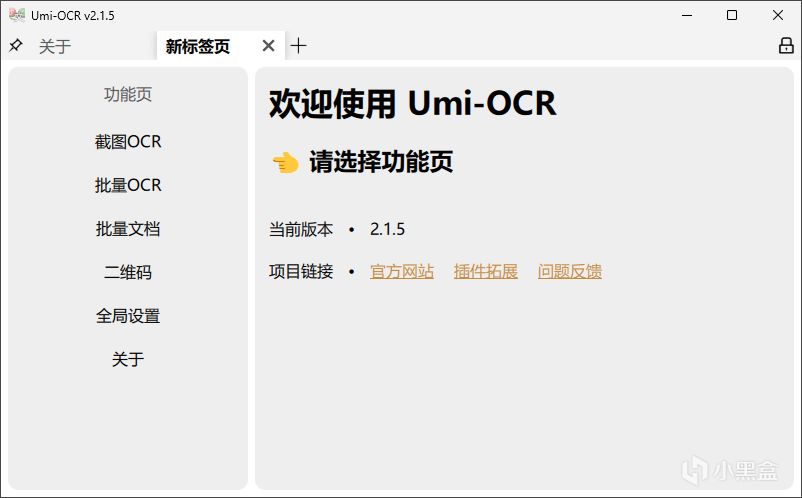802x498 pixels.
Task: Click the 当前版本 label
Action: pos(301,229)
